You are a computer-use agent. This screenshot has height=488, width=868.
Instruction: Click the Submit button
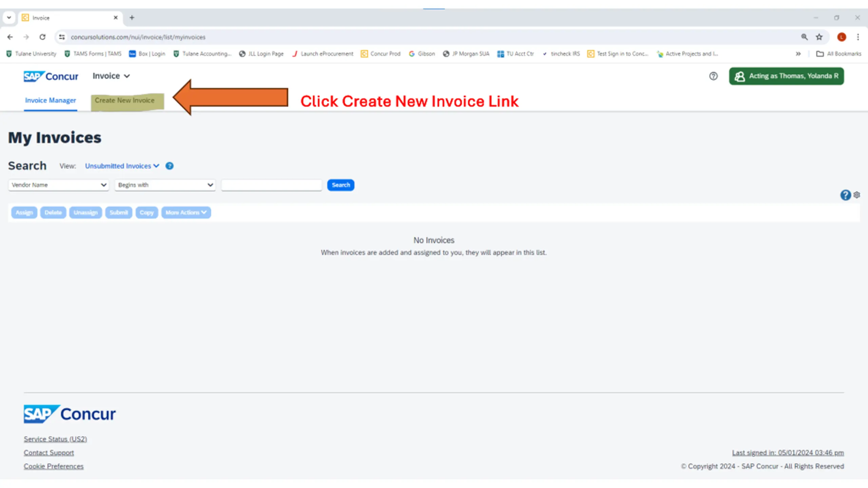click(x=119, y=212)
